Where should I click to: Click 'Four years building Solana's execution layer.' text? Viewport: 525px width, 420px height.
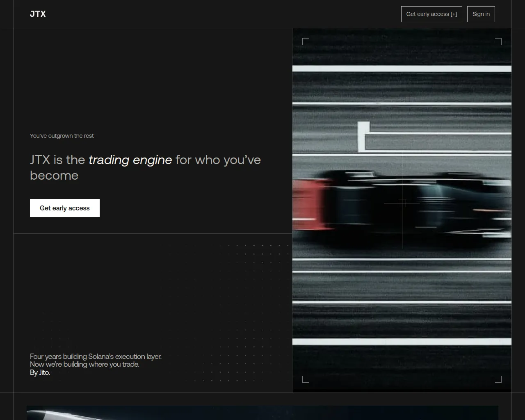(96, 356)
